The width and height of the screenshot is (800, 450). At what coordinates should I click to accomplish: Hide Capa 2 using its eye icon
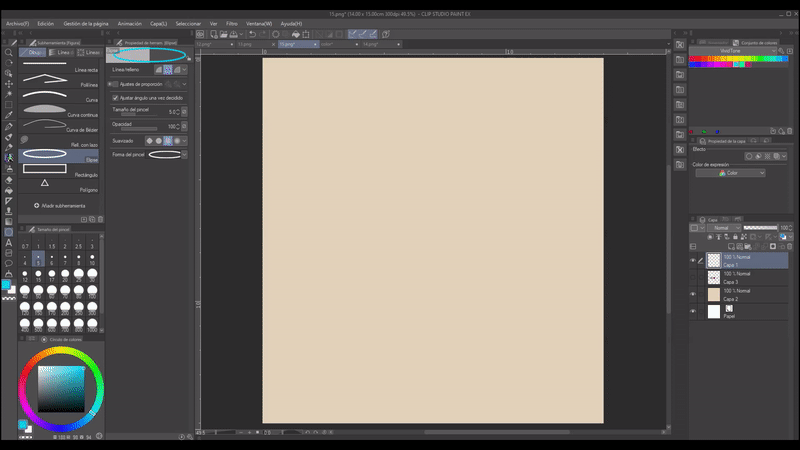pos(693,293)
